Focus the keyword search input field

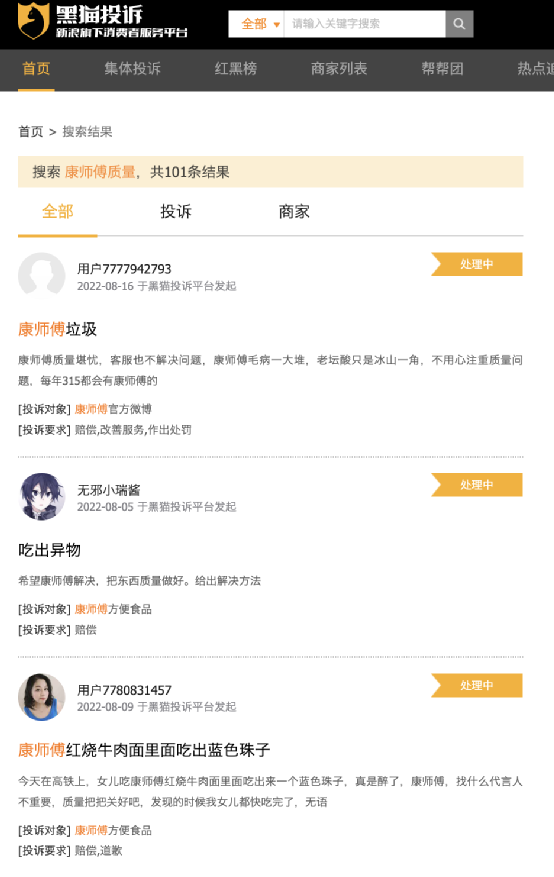click(x=364, y=24)
